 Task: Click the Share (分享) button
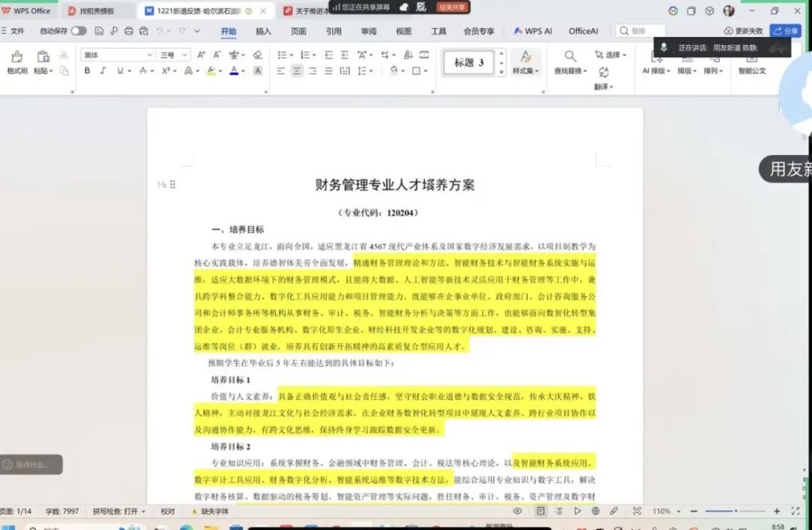click(x=787, y=31)
